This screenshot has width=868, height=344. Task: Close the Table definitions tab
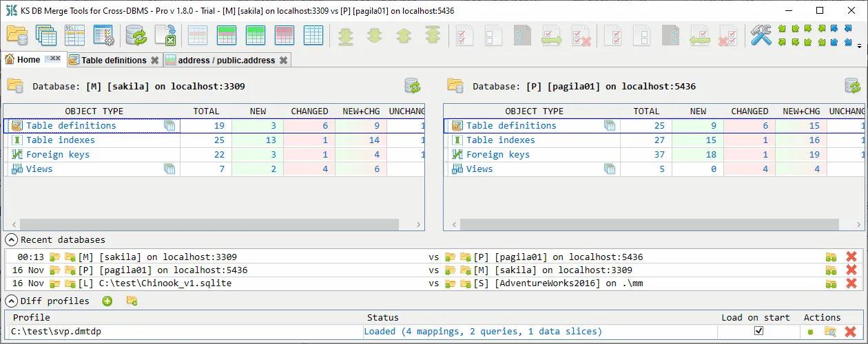tap(155, 60)
